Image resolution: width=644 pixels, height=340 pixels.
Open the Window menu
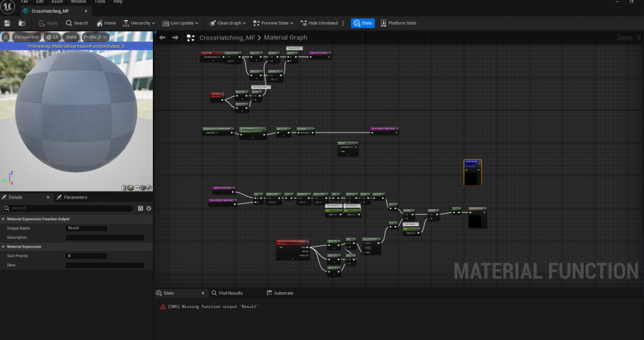(x=79, y=2)
